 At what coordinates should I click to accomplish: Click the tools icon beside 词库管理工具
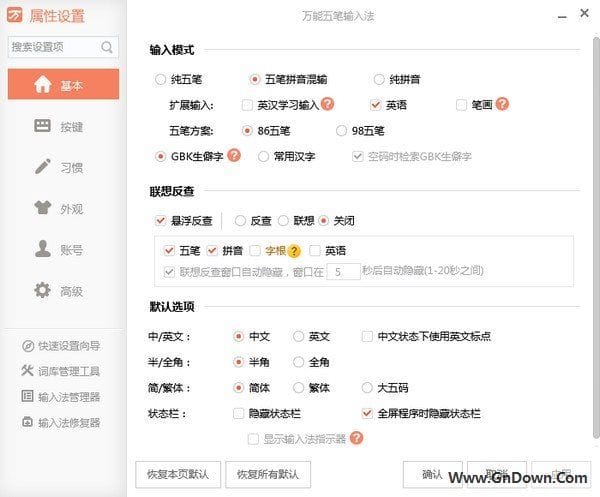[28, 370]
